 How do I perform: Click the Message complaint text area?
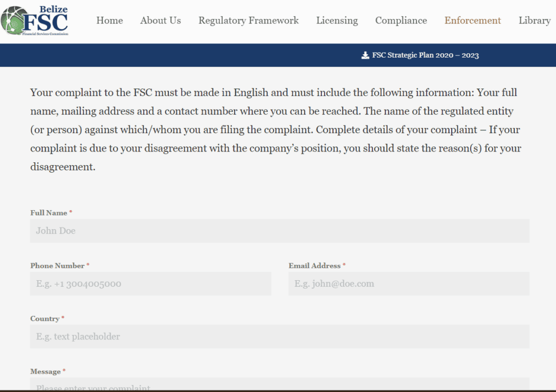tap(280, 387)
